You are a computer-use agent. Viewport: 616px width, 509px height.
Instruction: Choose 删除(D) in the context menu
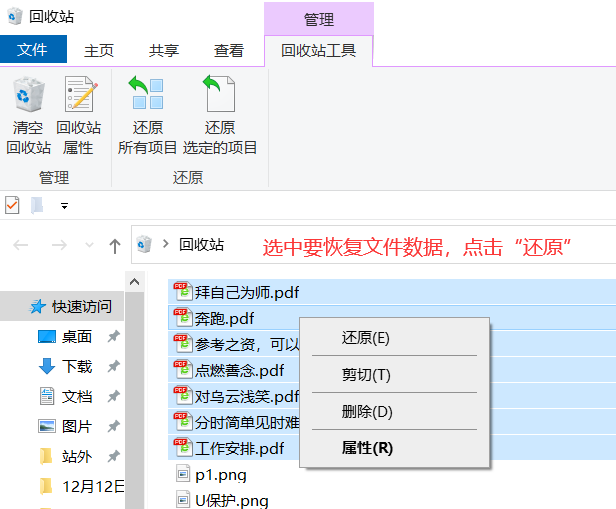394,411
